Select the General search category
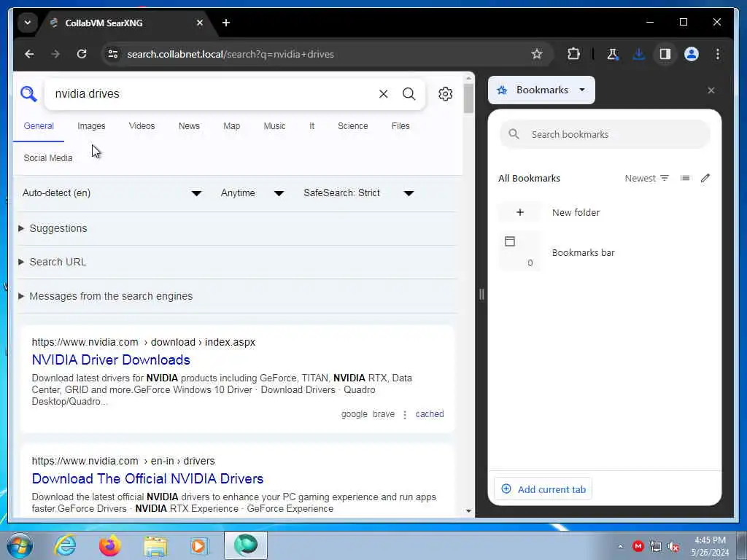747x560 pixels. click(39, 126)
